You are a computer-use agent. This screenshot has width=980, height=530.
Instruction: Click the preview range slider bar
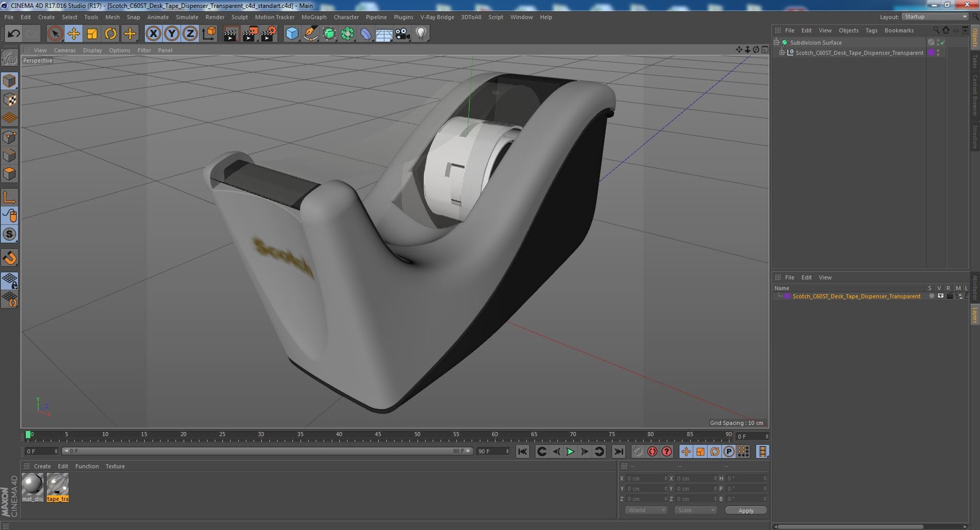click(x=267, y=451)
